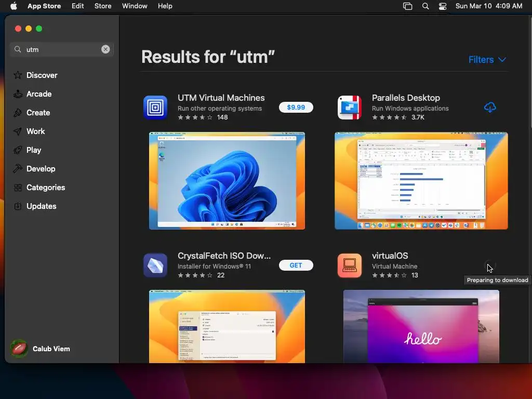Image resolution: width=532 pixels, height=399 pixels.
Task: View UTM Windows 11 screenshot
Action: [227, 180]
